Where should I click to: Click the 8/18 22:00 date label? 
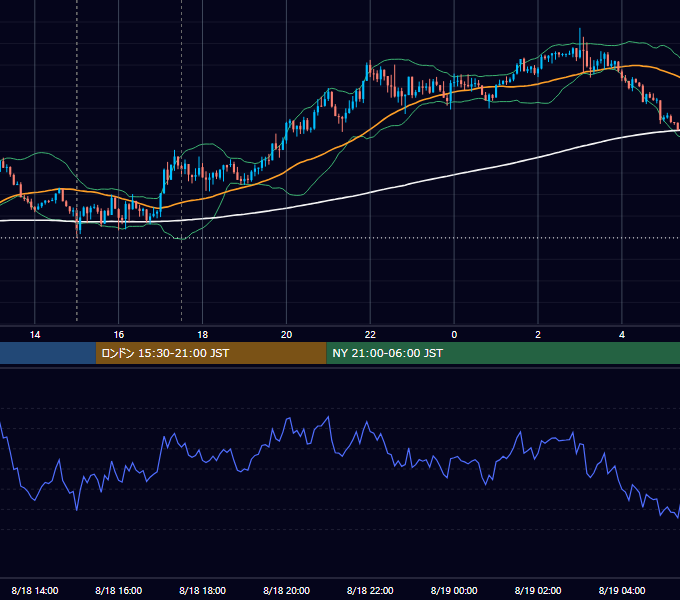370,590
